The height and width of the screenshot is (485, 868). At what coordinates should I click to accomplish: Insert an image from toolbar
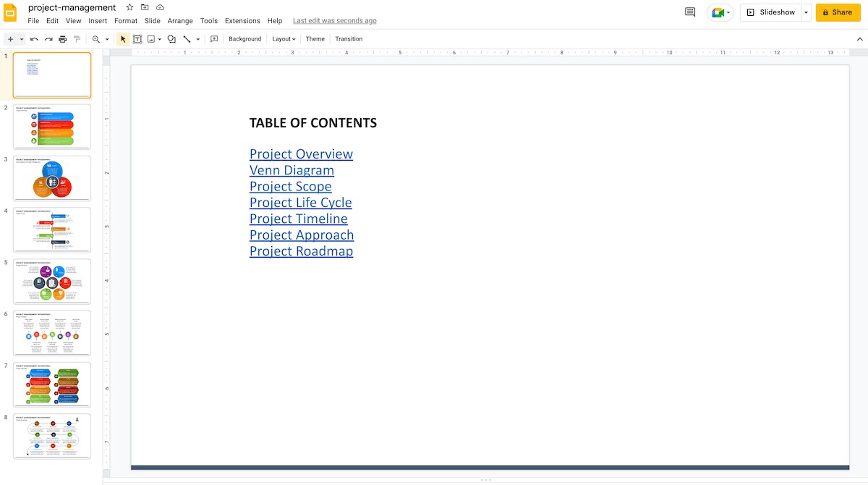tap(151, 39)
